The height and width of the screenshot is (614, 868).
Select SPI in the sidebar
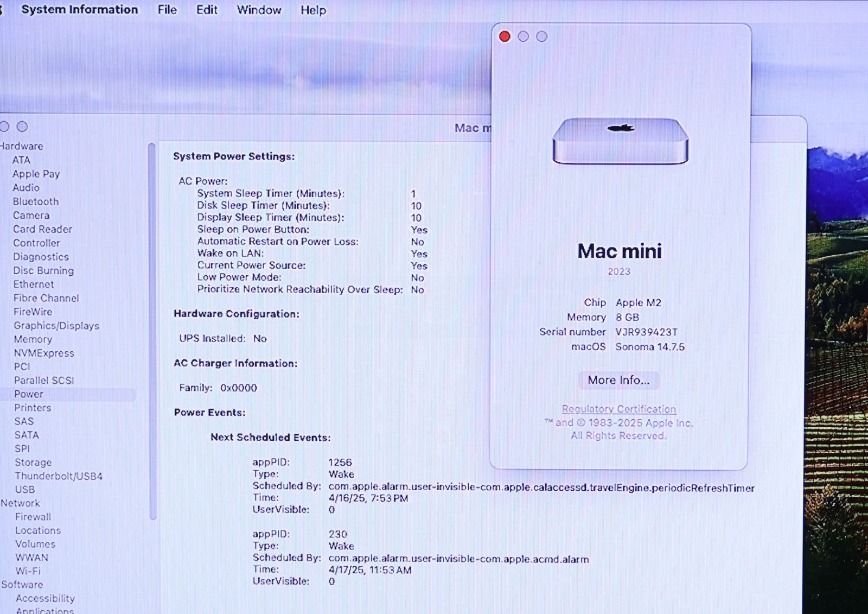[22, 448]
